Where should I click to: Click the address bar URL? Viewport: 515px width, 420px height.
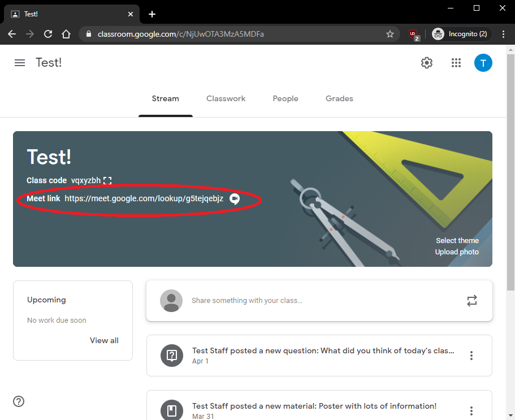pyautogui.click(x=181, y=34)
